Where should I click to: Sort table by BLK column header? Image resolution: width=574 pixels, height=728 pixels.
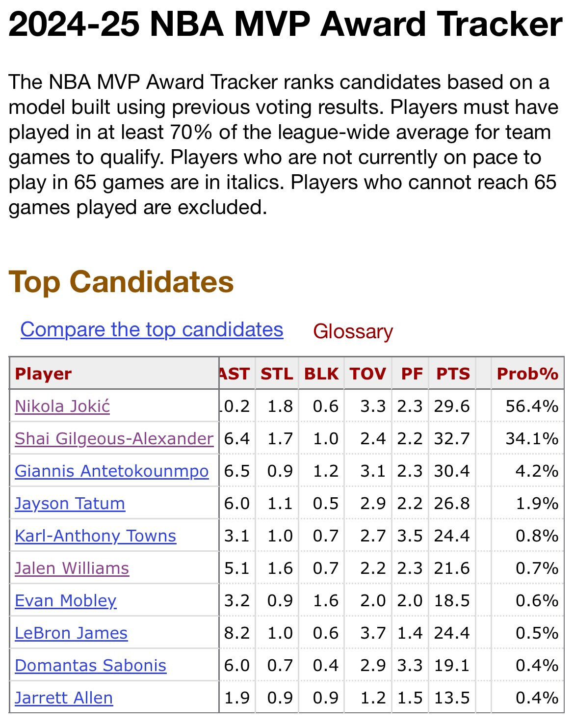click(321, 374)
